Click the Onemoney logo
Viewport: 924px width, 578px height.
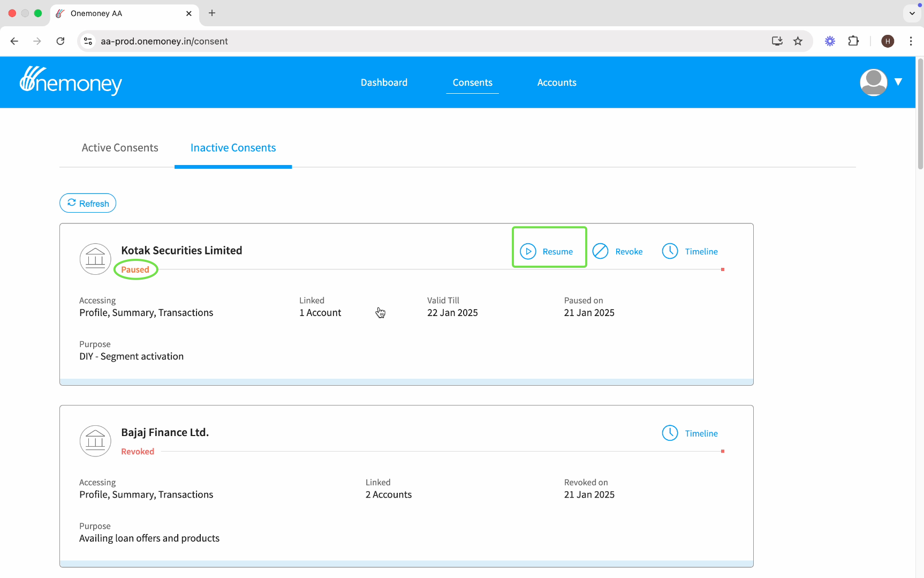click(x=71, y=81)
